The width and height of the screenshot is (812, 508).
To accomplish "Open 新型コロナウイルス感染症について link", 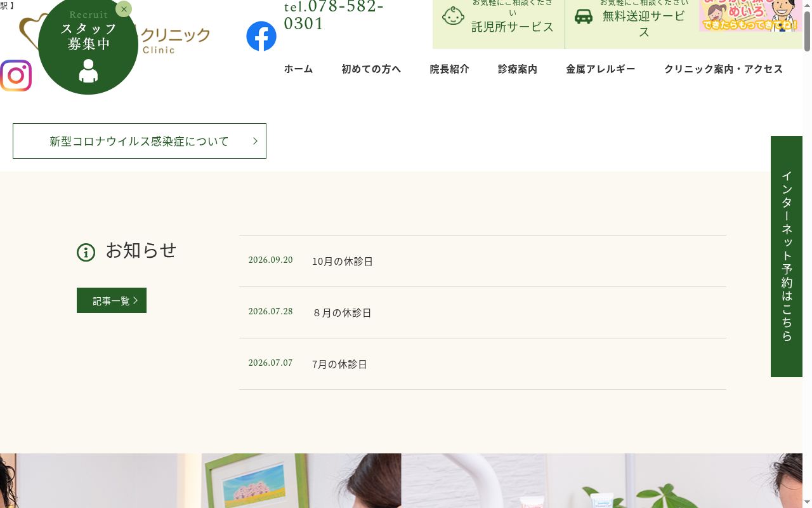I will pos(140,141).
